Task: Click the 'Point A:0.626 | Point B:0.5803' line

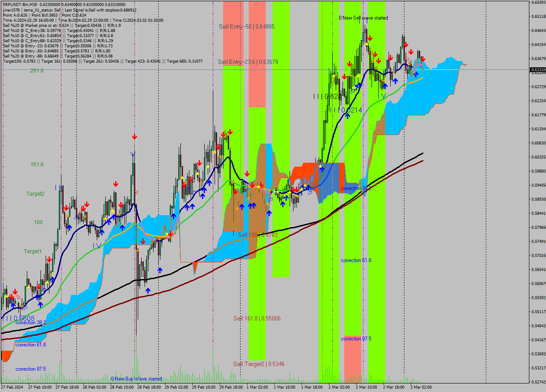Action: pyautogui.click(x=45, y=15)
